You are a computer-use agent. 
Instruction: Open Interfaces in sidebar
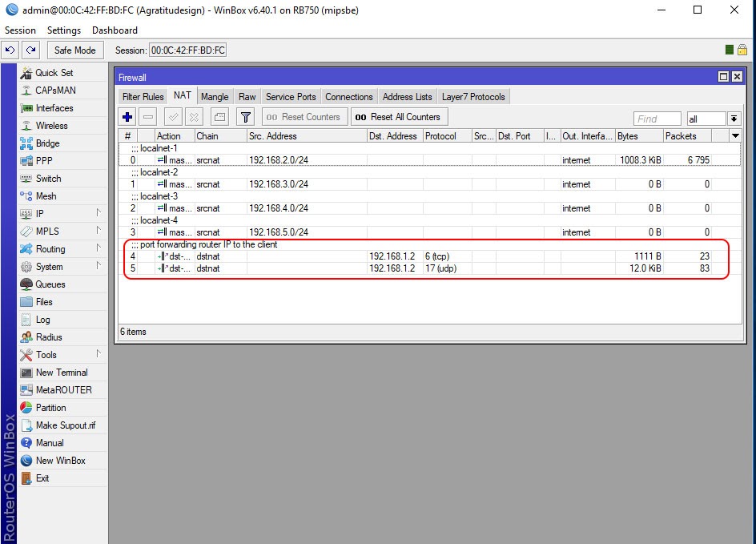tap(62, 108)
